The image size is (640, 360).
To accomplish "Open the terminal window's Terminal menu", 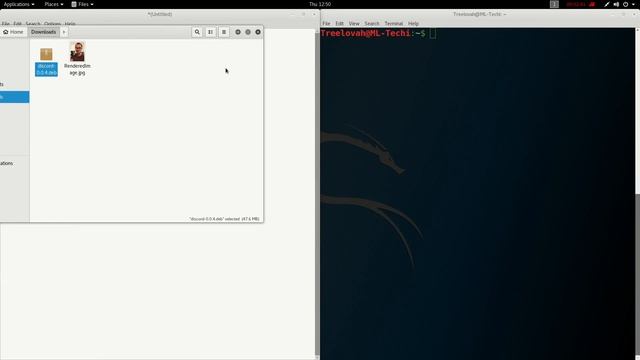I will click(x=393, y=24).
